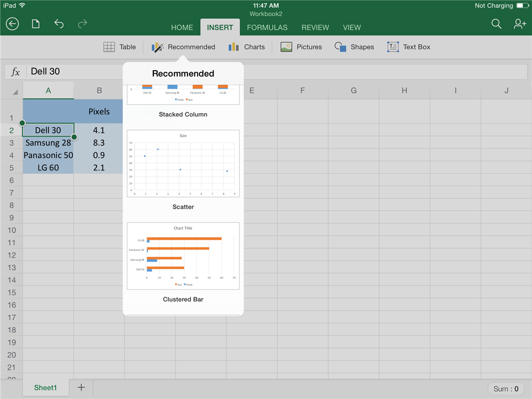
Task: Choose the Clustered Bar chart thumbnail
Action: [x=183, y=256]
